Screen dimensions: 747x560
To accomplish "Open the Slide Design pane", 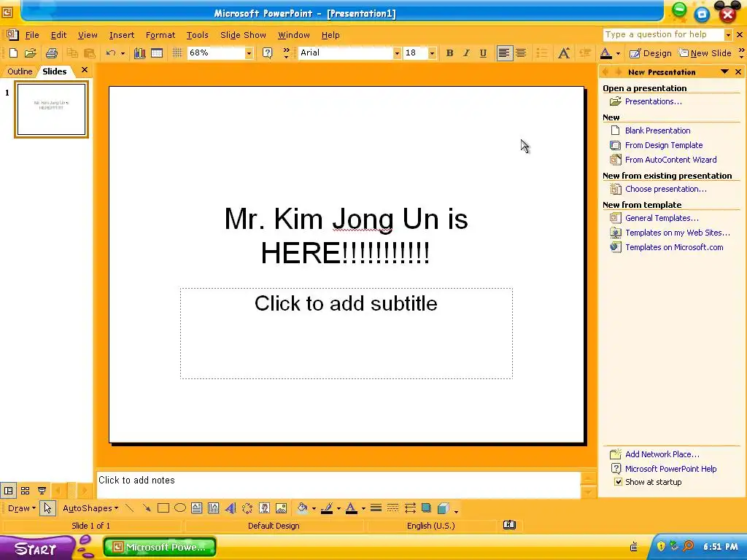I will 650,53.
